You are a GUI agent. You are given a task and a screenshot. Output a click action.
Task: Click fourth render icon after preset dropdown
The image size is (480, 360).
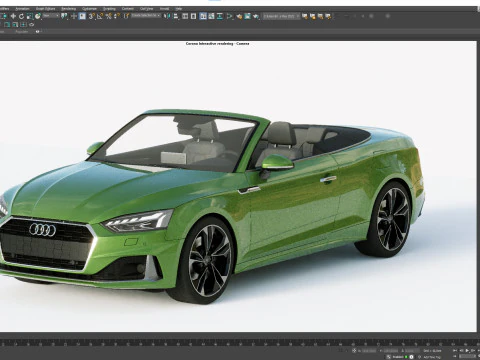click(x=328, y=16)
